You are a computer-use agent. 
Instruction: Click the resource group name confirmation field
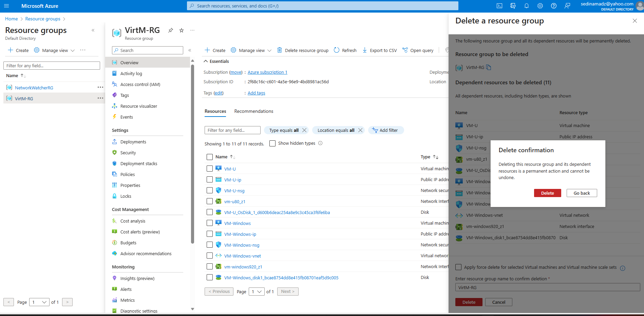(547, 287)
